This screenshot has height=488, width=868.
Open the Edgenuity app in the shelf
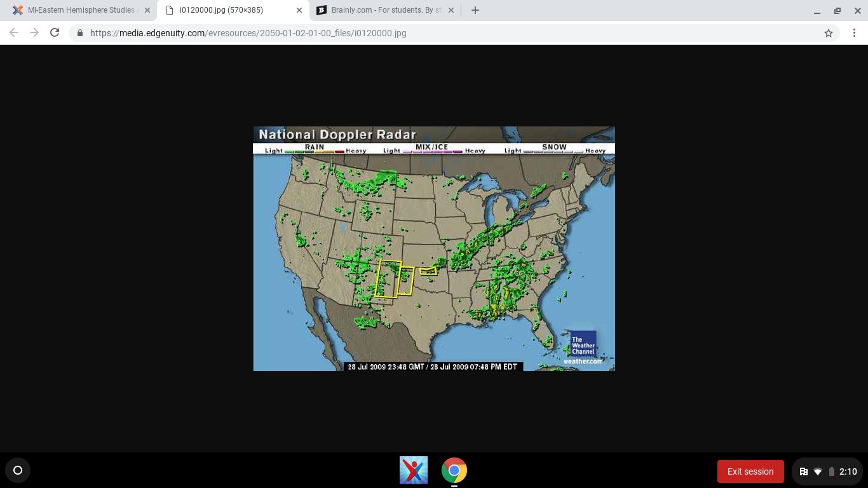pyautogui.click(x=414, y=470)
